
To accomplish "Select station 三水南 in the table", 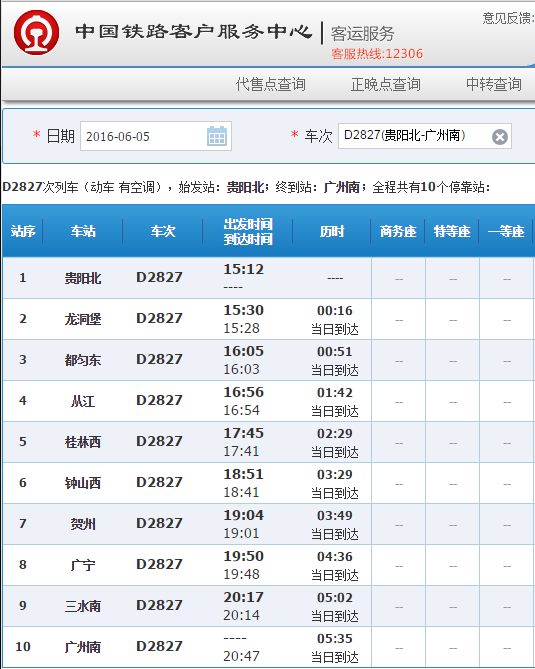I will [x=83, y=606].
